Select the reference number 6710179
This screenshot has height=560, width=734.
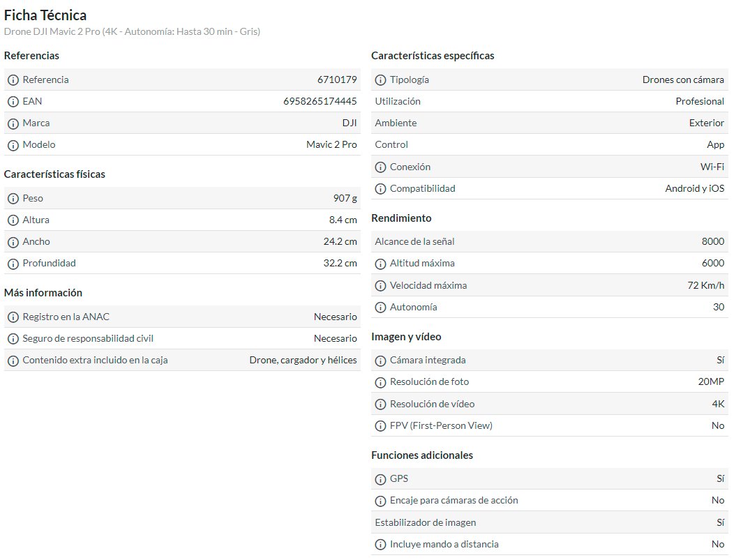click(337, 80)
